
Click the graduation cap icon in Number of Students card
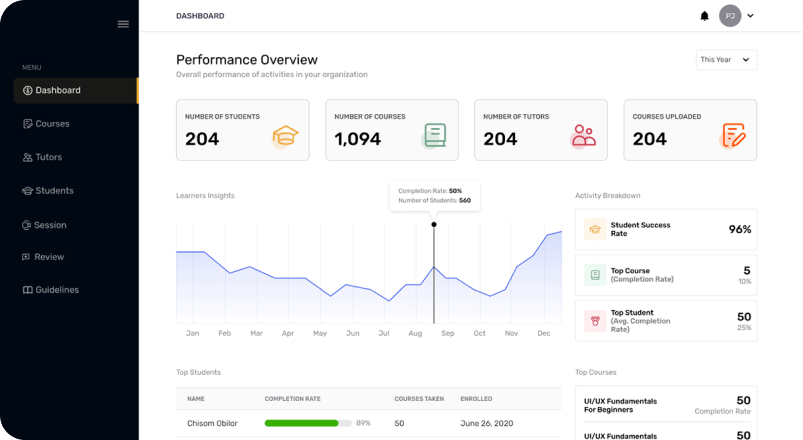click(x=285, y=137)
